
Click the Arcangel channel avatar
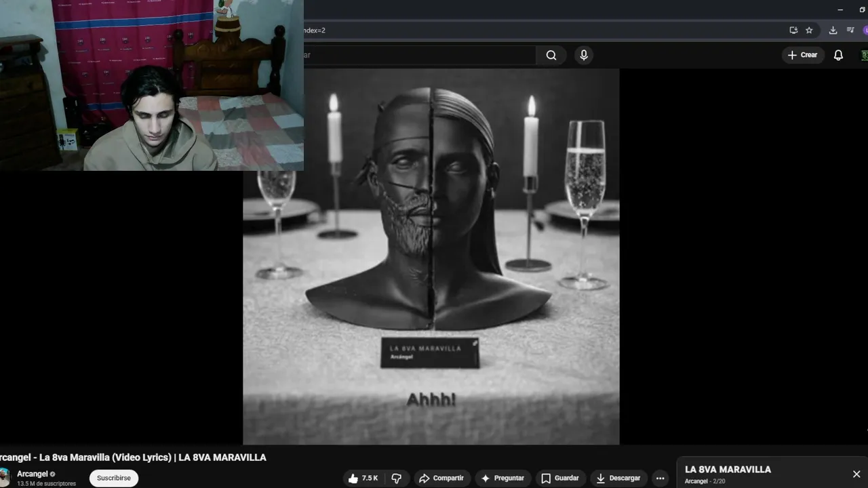coord(3,477)
